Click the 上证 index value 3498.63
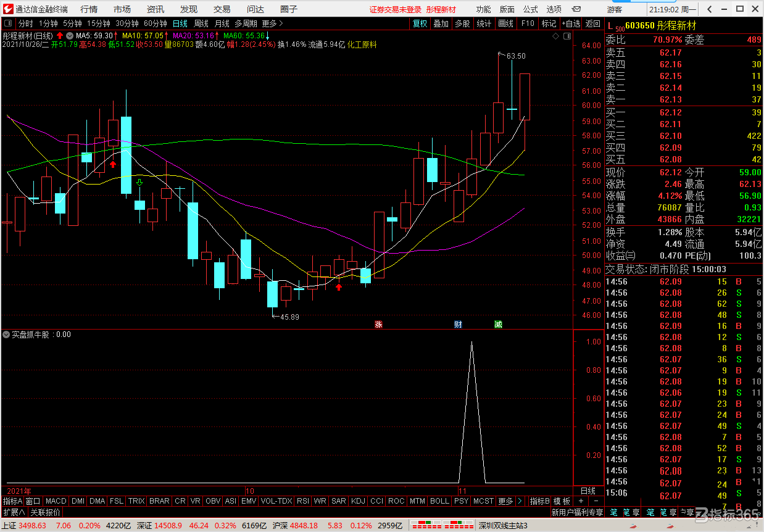 click(33, 526)
